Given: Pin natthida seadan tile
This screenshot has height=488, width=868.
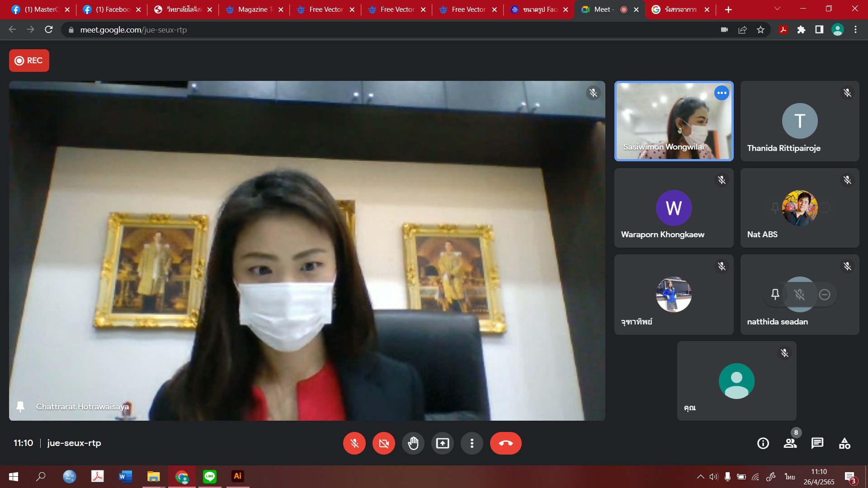Looking at the screenshot, I should [x=775, y=295].
